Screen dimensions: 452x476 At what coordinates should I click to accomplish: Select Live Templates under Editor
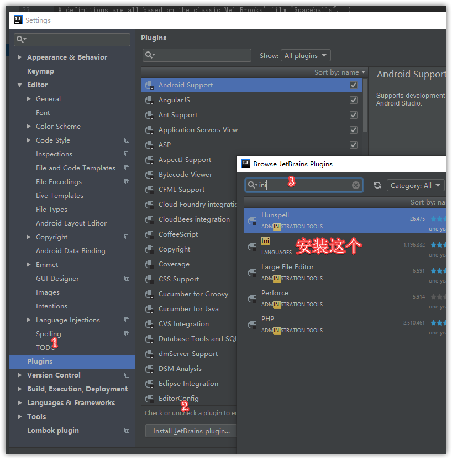[60, 196]
